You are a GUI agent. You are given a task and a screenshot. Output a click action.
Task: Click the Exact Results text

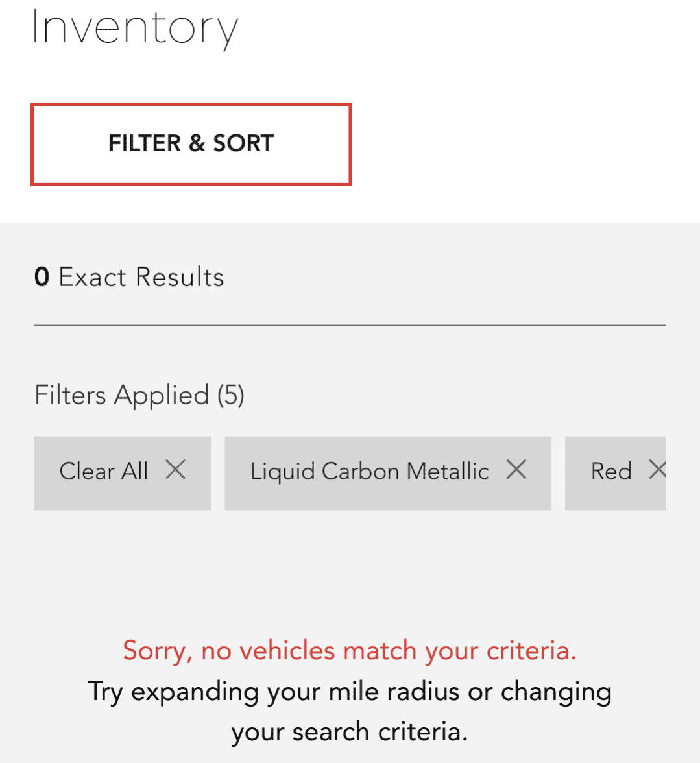[x=141, y=278]
